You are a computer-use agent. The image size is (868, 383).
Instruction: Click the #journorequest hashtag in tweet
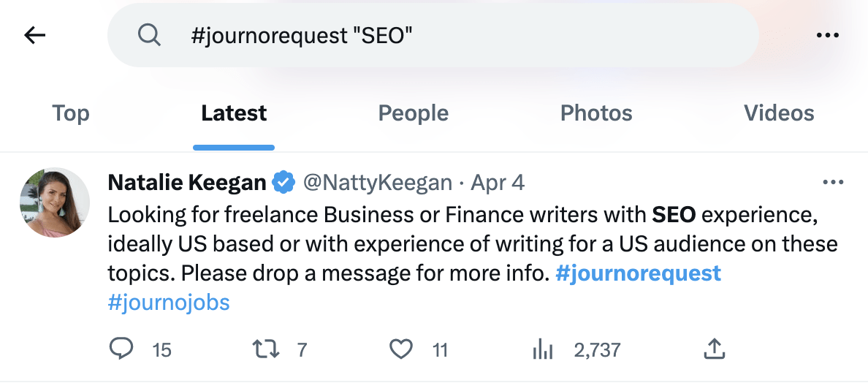(x=638, y=273)
